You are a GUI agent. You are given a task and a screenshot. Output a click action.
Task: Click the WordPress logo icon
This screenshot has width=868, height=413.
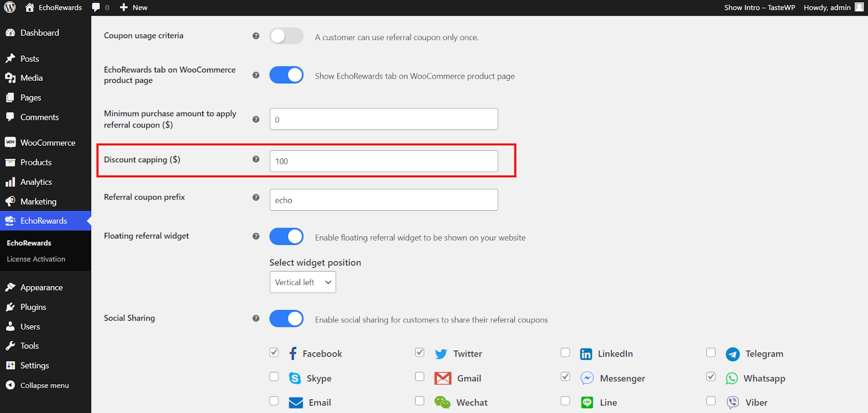coord(10,8)
